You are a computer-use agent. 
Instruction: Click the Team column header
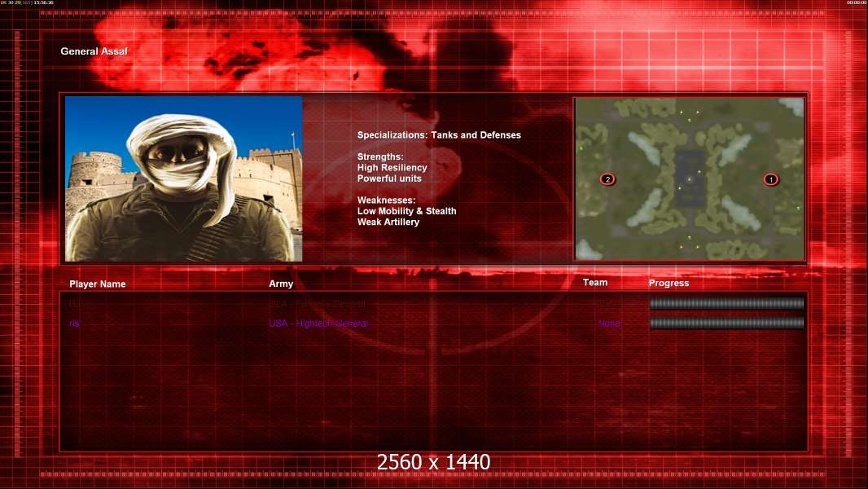[x=595, y=283]
